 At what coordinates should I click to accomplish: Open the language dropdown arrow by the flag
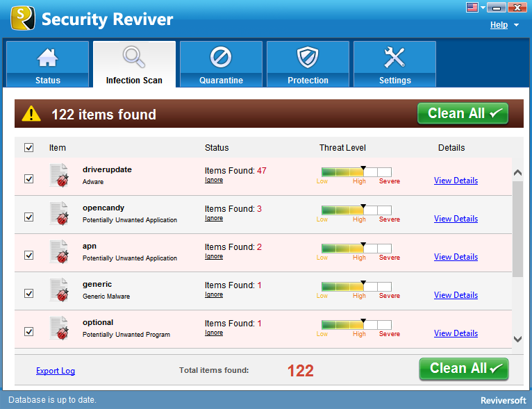point(483,8)
